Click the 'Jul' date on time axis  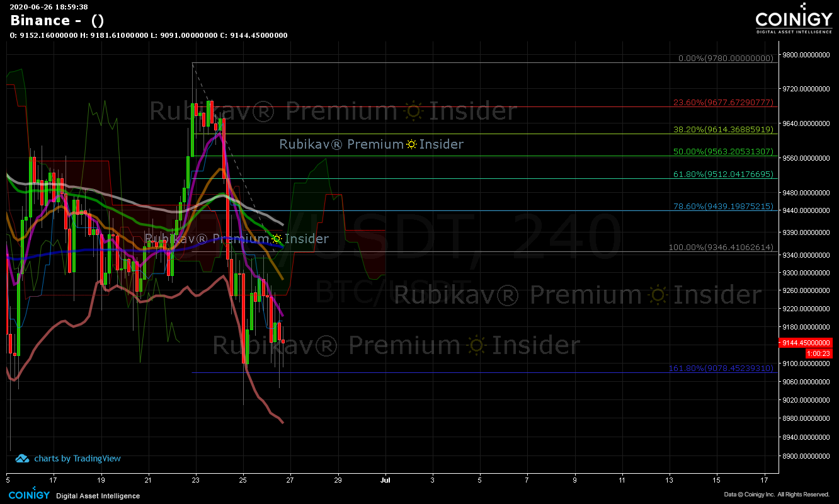click(385, 480)
